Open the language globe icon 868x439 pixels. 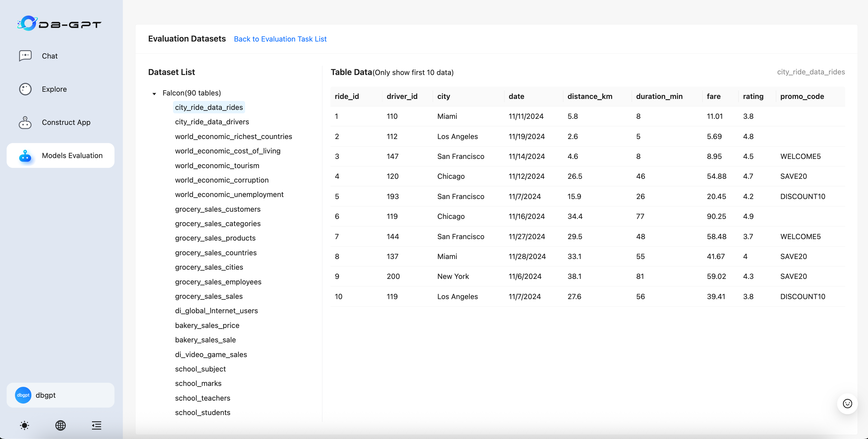coord(61,425)
